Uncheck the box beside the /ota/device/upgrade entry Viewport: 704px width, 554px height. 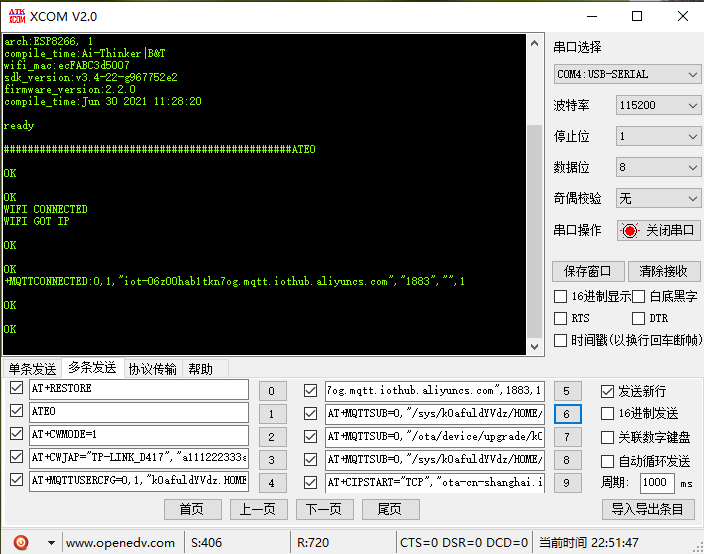(x=310, y=436)
